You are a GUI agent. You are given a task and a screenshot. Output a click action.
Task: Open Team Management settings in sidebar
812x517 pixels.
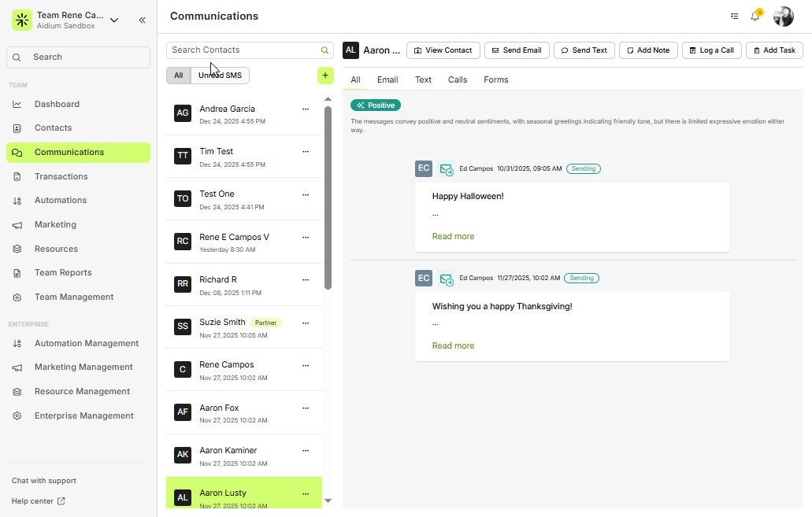tap(73, 297)
